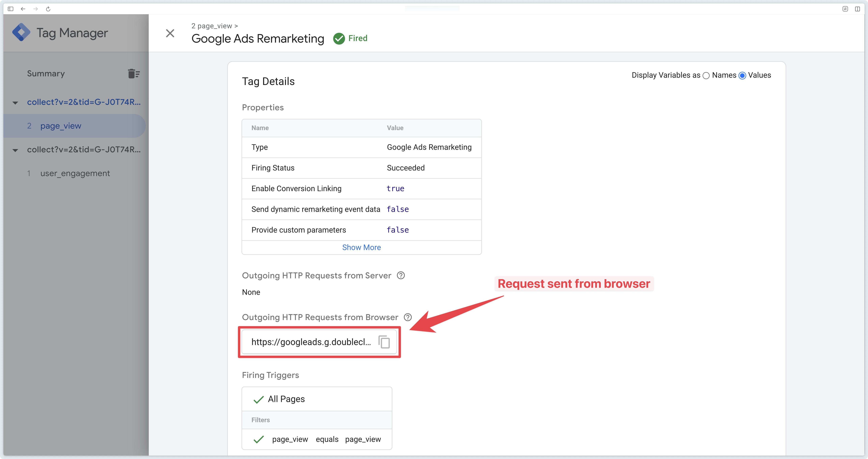
Task: Click 'None' under server requests
Action: [251, 292]
